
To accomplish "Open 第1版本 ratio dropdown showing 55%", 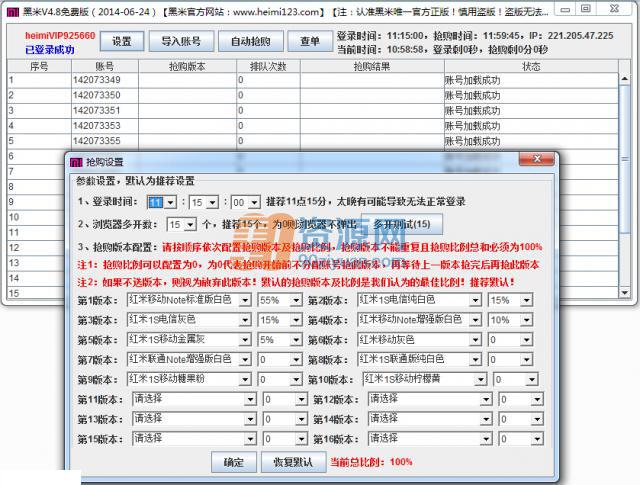I will point(280,300).
